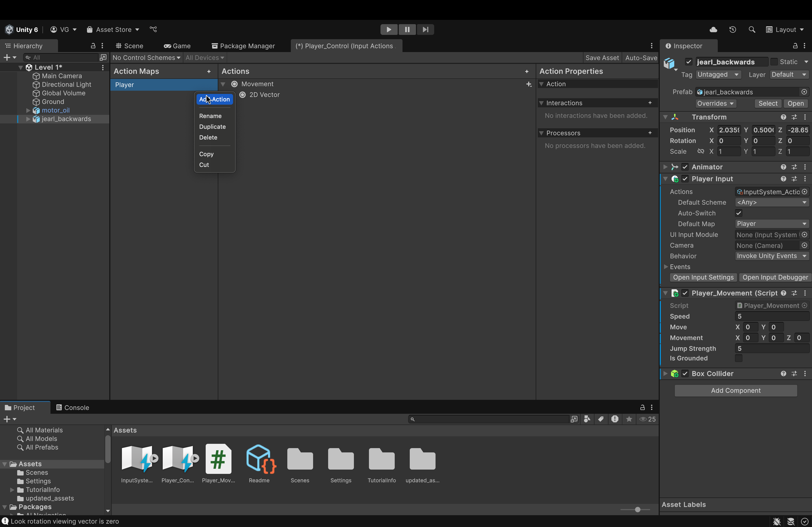Click Open Input Settings button
The width and height of the screenshot is (812, 527).
click(703, 277)
